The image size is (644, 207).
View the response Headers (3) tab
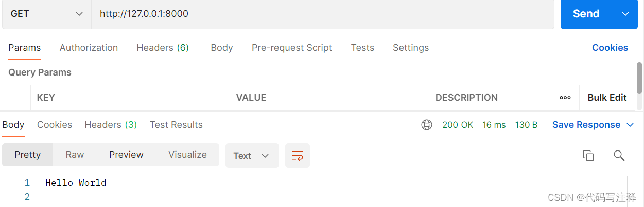click(x=111, y=125)
